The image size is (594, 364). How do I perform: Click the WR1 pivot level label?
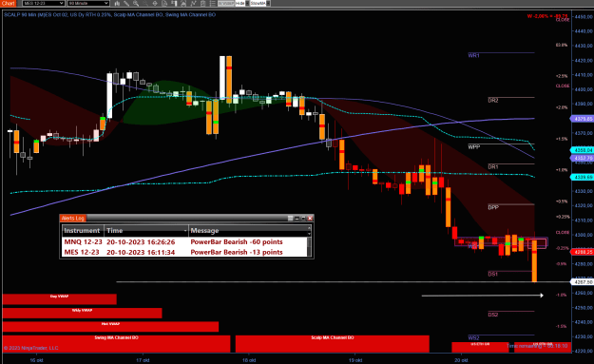[x=473, y=56]
